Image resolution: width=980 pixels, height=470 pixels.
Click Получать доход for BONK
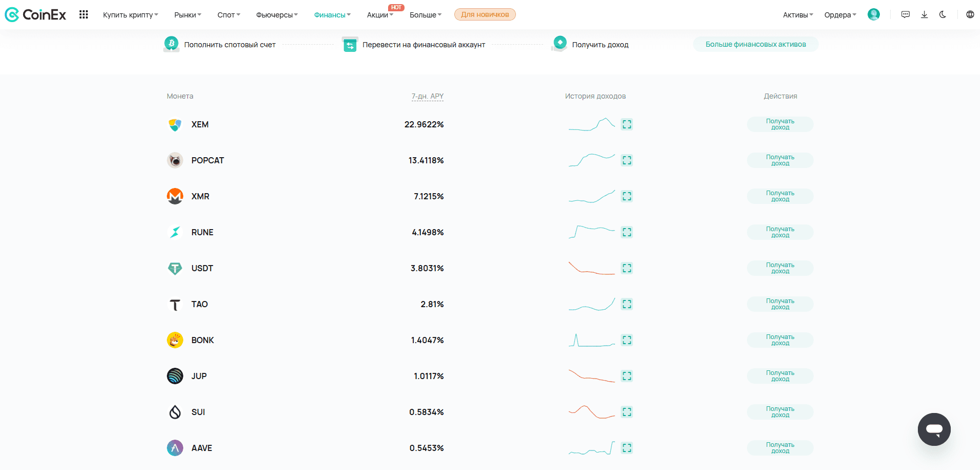click(x=780, y=340)
